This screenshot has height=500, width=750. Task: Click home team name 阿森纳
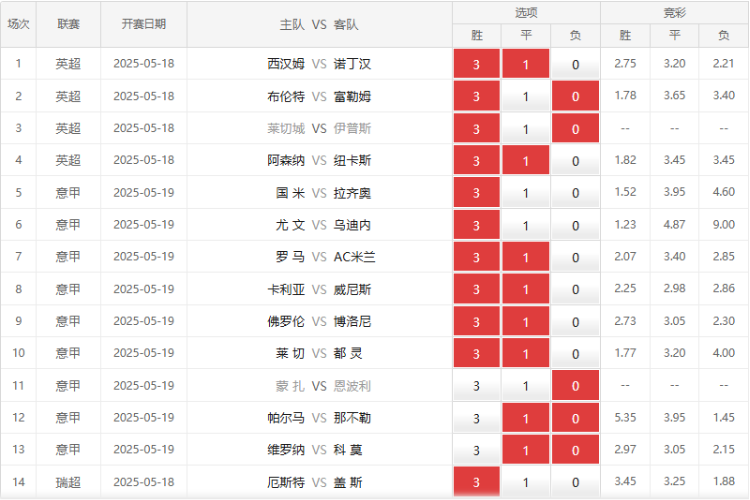pos(286,160)
